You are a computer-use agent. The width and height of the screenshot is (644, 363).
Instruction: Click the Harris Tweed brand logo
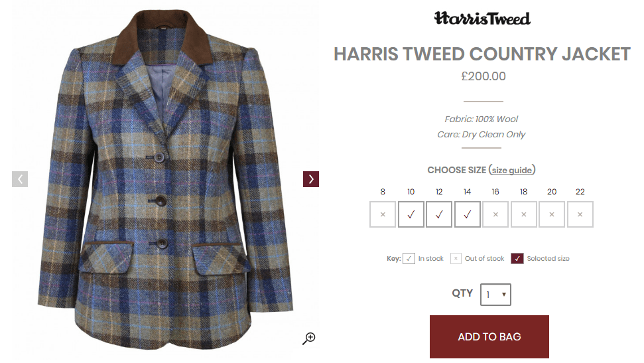click(483, 19)
